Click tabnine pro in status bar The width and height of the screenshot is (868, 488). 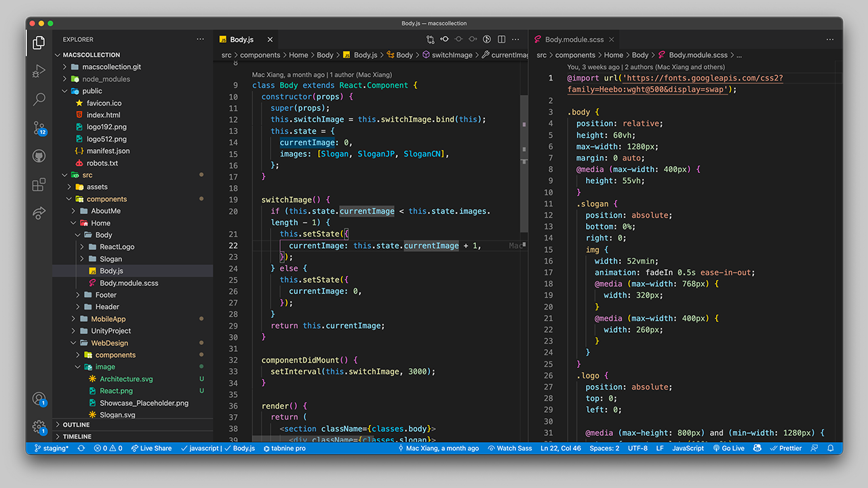tap(285, 448)
